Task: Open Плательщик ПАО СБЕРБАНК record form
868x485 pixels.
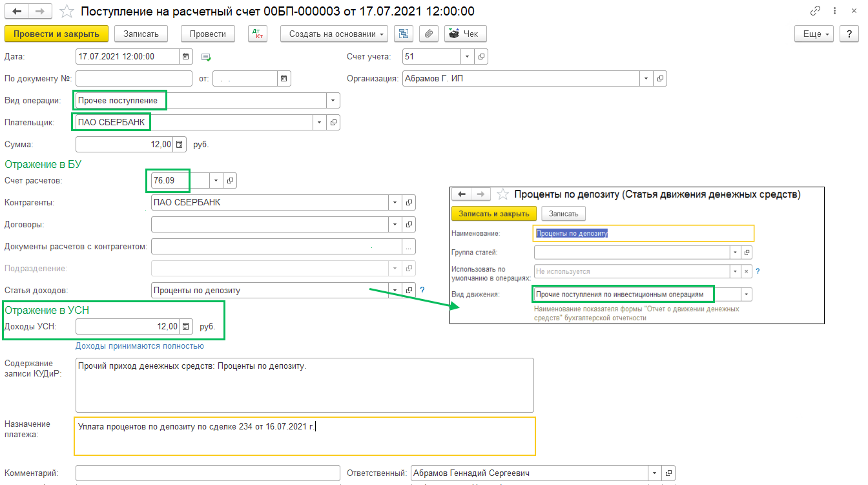Action: (x=334, y=122)
